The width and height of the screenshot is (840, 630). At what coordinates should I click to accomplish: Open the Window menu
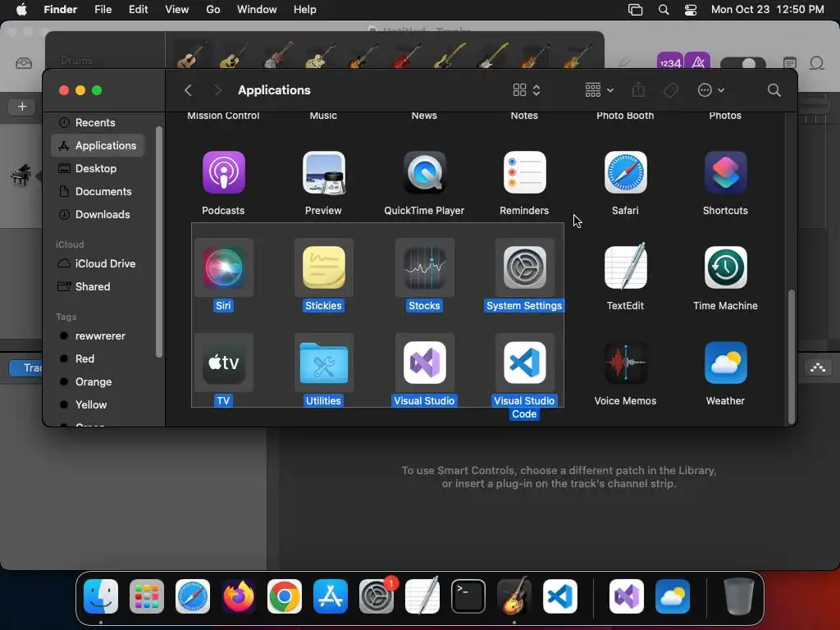click(x=257, y=10)
